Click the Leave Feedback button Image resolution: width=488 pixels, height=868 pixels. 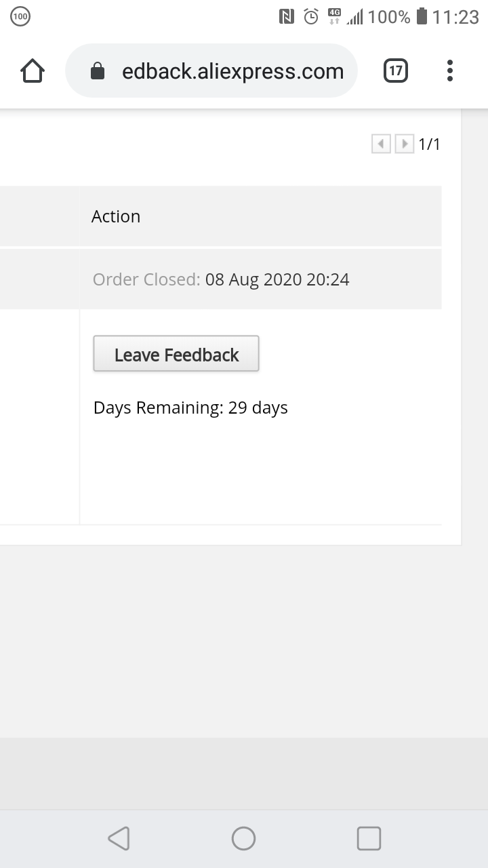pyautogui.click(x=176, y=354)
